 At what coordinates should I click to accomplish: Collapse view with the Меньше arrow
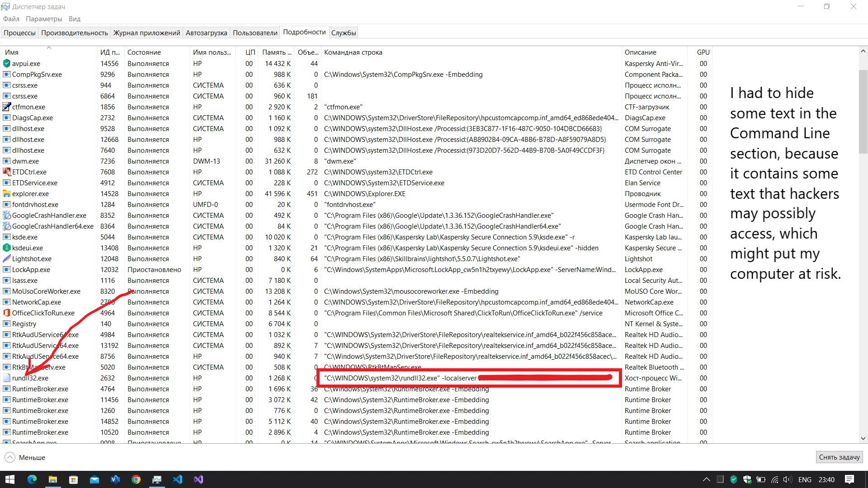(x=10, y=457)
